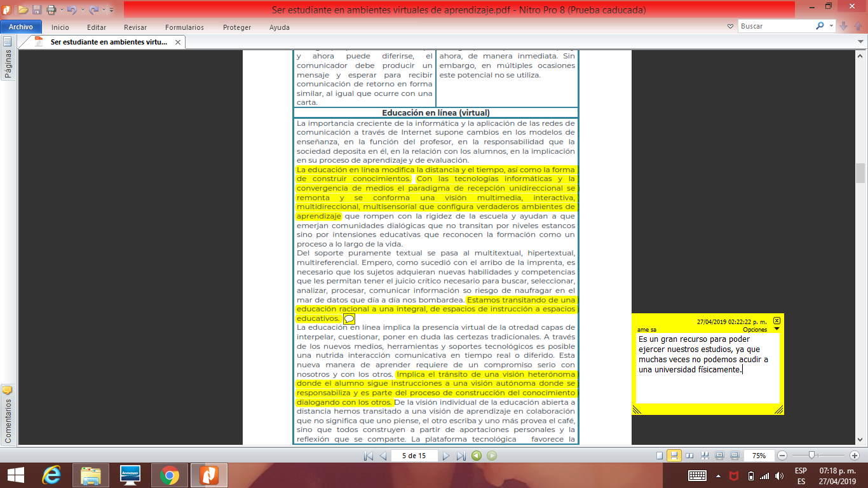Toggle the continuous page view mode

coord(674,456)
